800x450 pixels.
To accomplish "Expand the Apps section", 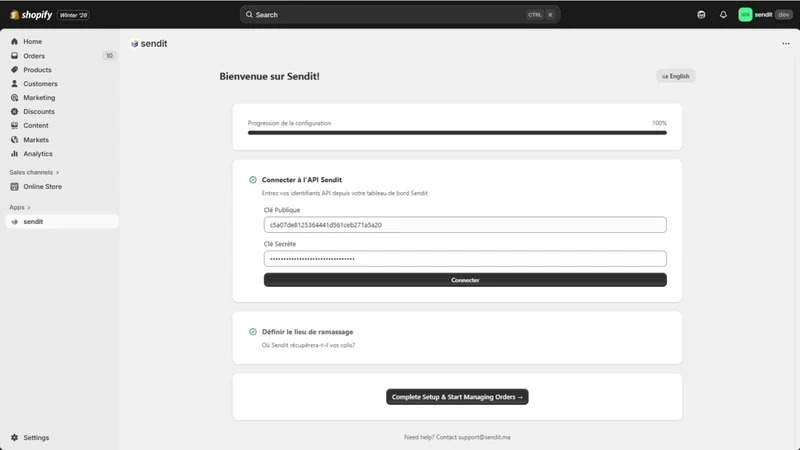I will pos(20,208).
